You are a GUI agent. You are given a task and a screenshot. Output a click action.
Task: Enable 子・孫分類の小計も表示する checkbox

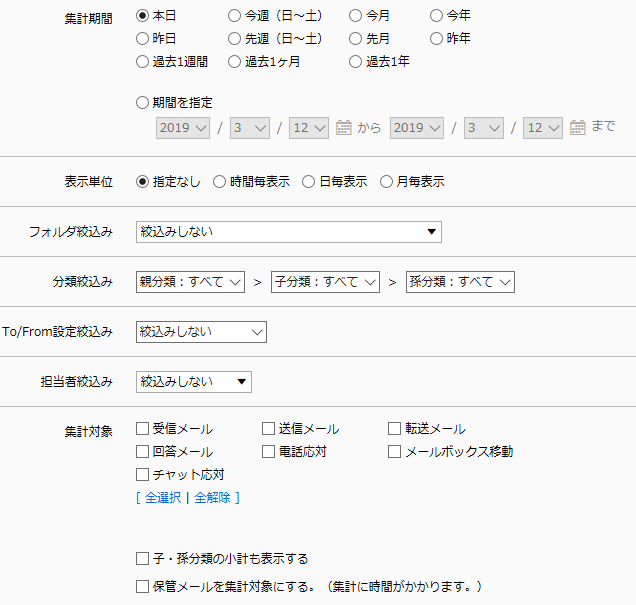142,559
